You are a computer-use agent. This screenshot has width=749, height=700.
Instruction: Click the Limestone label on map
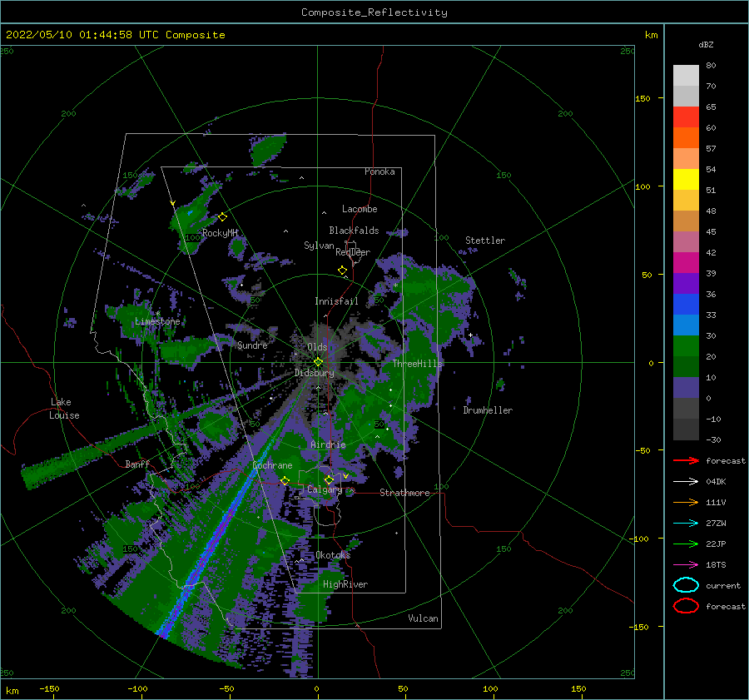(x=157, y=321)
